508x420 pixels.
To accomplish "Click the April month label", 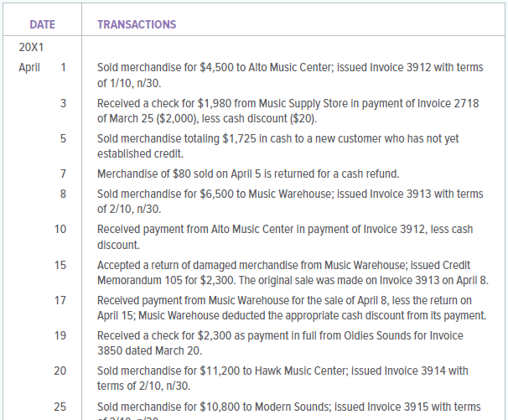I will 30,67.
